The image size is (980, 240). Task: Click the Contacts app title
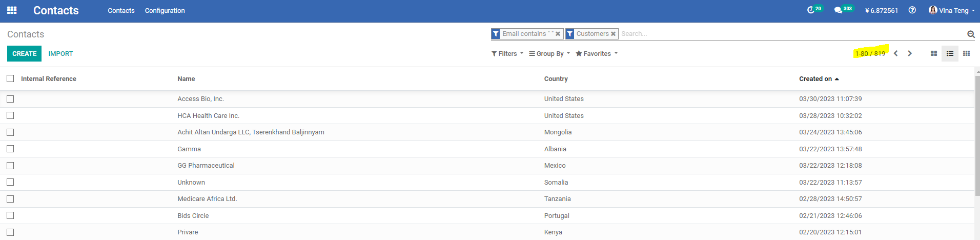[56, 10]
